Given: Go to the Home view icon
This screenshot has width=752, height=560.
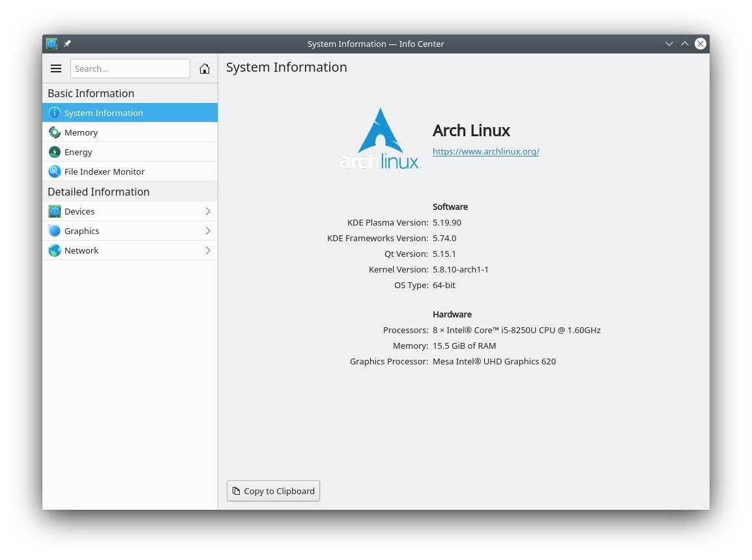Looking at the screenshot, I should click(205, 68).
